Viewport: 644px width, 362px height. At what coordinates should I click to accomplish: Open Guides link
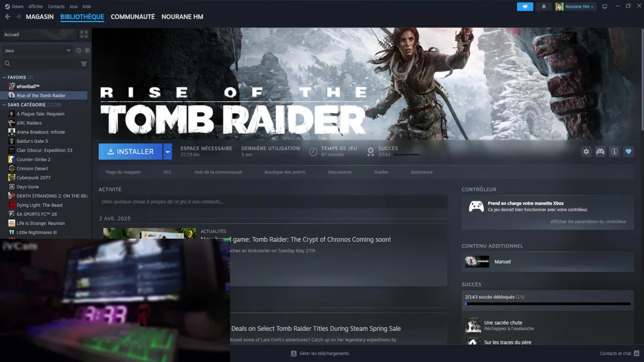click(381, 172)
